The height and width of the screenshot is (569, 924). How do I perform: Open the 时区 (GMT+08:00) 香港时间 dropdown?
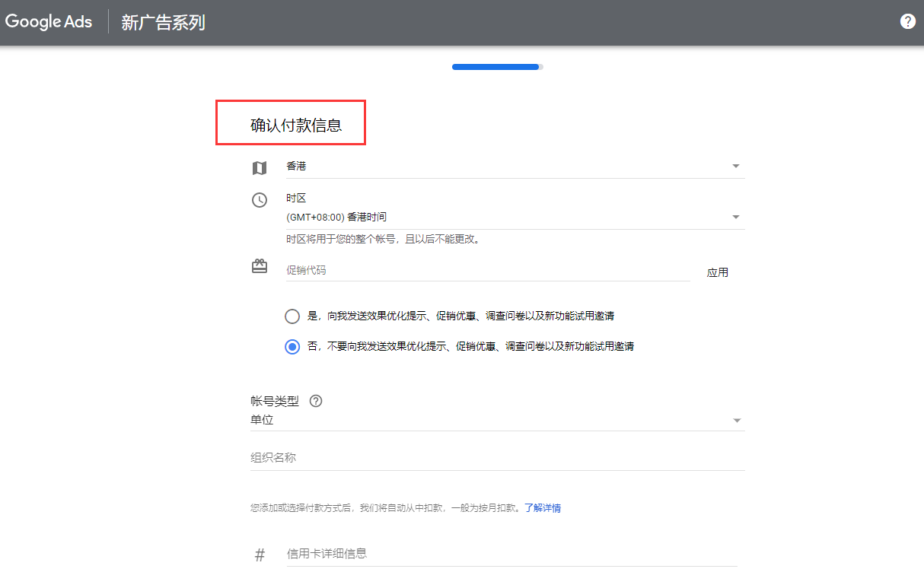pyautogui.click(x=515, y=217)
